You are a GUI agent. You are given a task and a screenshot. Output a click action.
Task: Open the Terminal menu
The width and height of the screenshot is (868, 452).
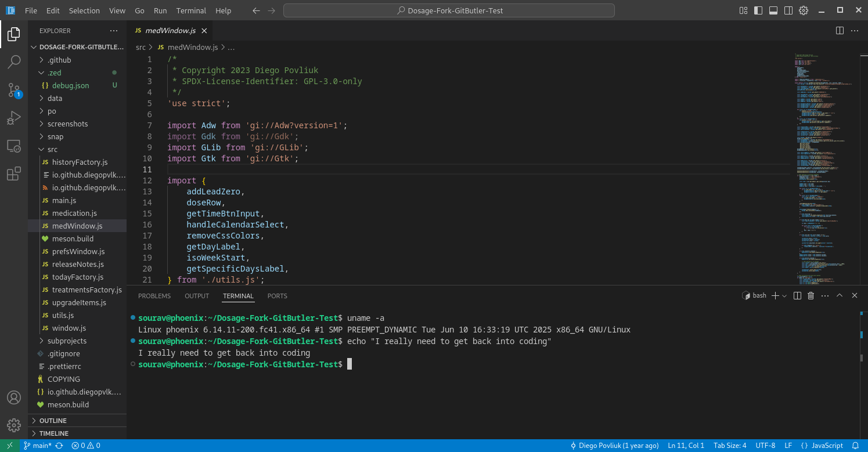[191, 10]
